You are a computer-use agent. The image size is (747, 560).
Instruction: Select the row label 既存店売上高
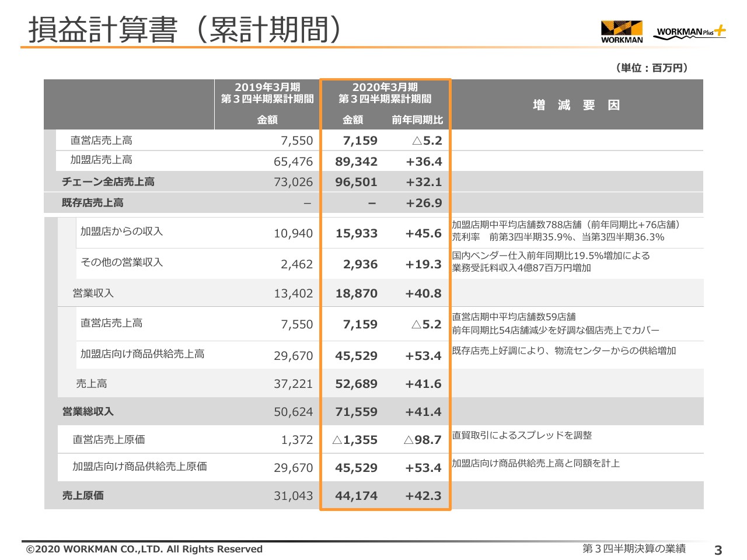point(92,203)
